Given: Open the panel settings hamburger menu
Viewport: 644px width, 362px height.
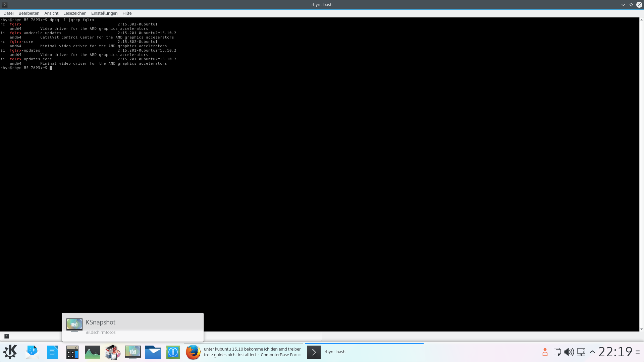Looking at the screenshot, I should (638, 352).
